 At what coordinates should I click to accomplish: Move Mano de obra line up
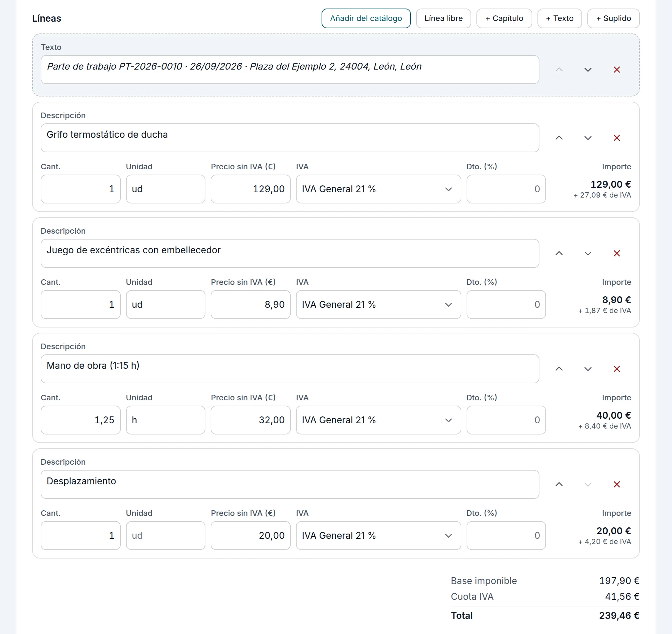559,369
